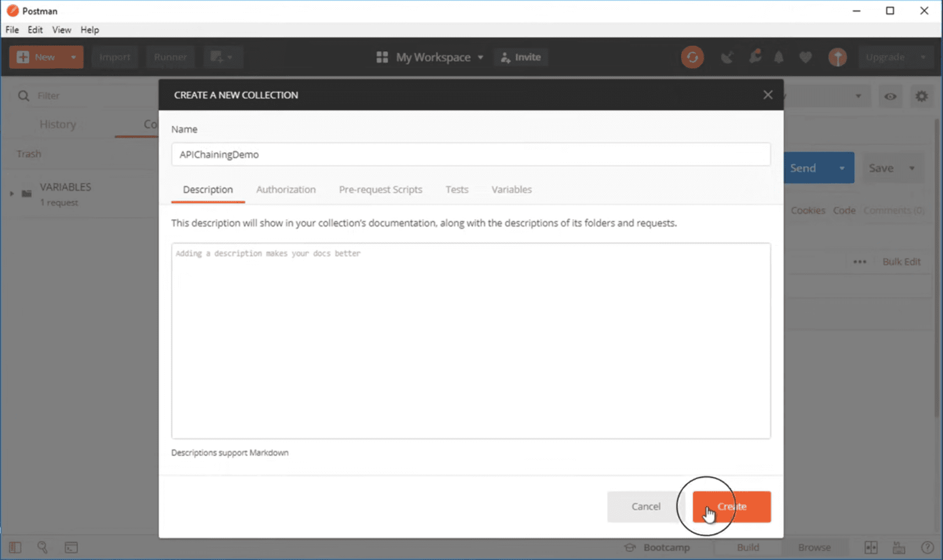Open the New button dropdown arrow

click(72, 57)
